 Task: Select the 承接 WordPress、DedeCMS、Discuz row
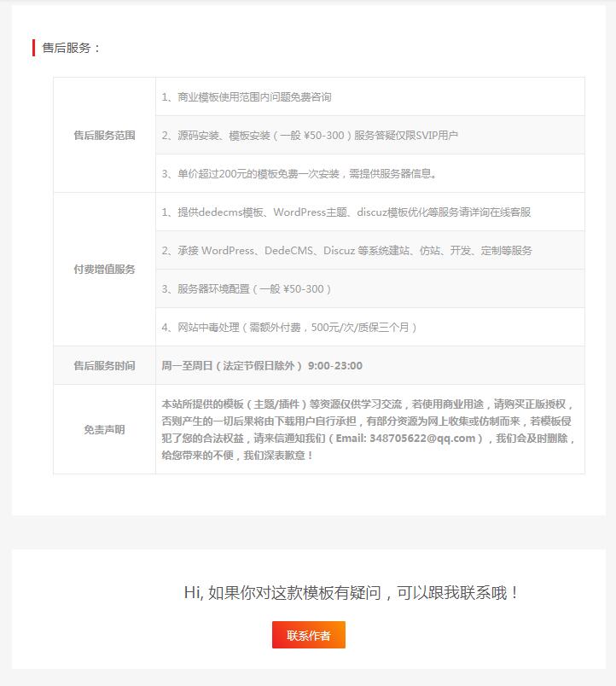click(346, 251)
